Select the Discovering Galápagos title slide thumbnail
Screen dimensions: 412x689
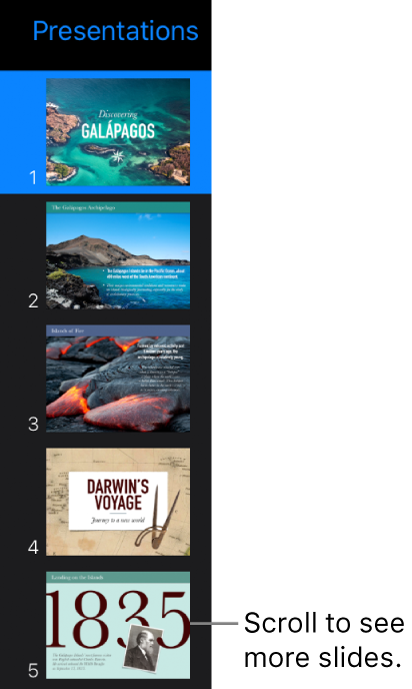(118, 132)
